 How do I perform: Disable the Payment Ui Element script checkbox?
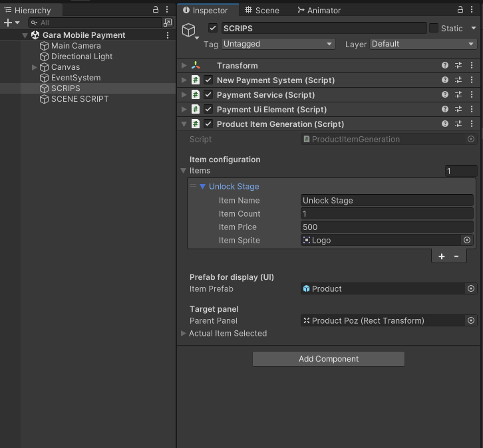coord(208,110)
